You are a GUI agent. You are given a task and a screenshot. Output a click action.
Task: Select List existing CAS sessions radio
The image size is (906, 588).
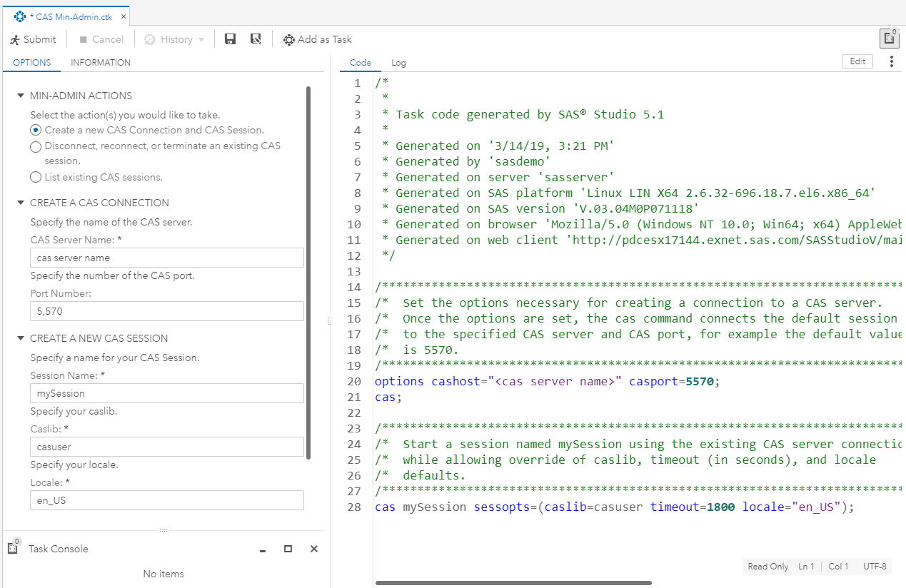point(36,177)
